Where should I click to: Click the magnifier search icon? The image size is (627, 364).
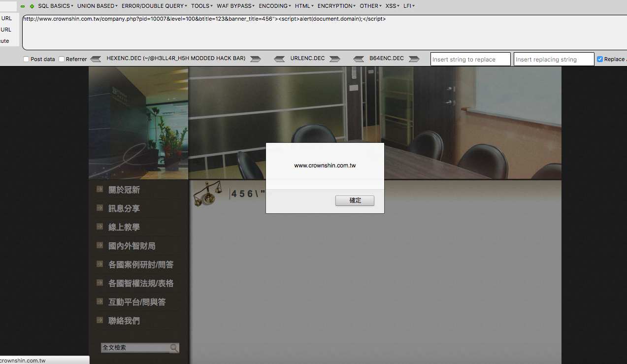174,348
